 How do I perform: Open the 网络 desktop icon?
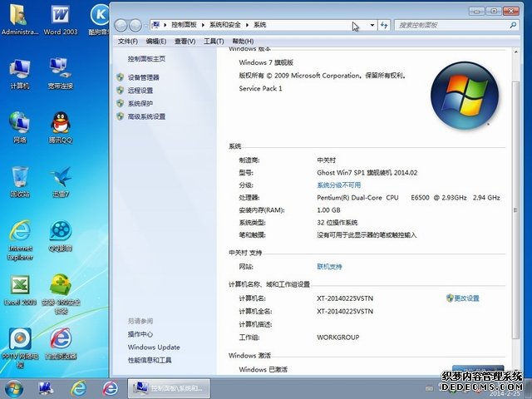click(20, 127)
